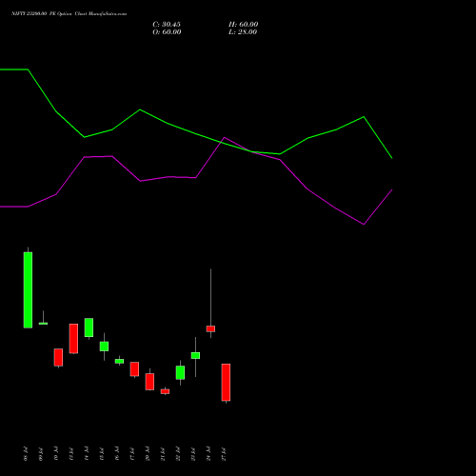Click the green 15 Jul candlestick
This screenshot has height=476, width=476.
coord(104,347)
